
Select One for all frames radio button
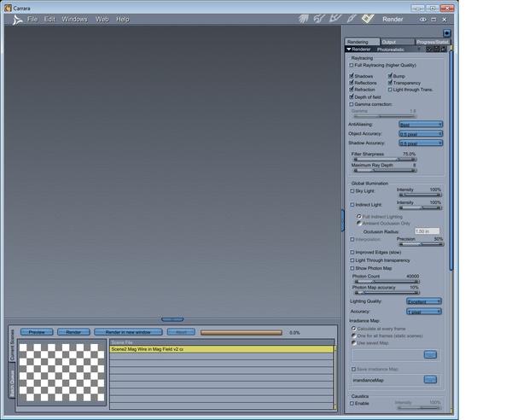[353, 335]
